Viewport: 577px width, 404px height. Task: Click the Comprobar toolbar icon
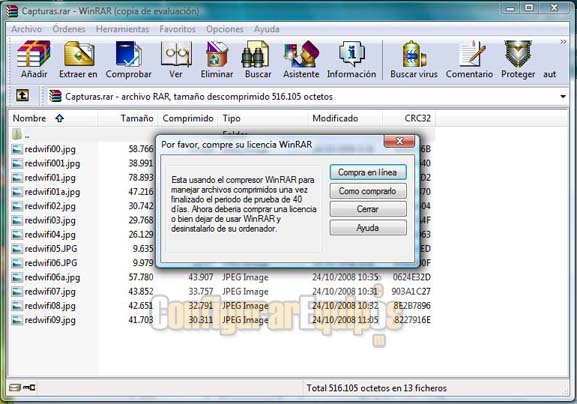click(x=128, y=54)
